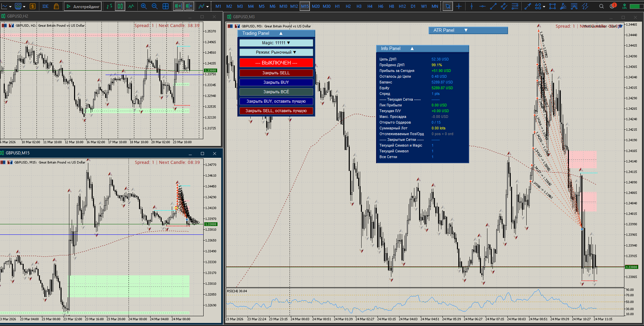Click the Баланс value 5289.87 USD
The image size is (644, 326).
(442, 82)
